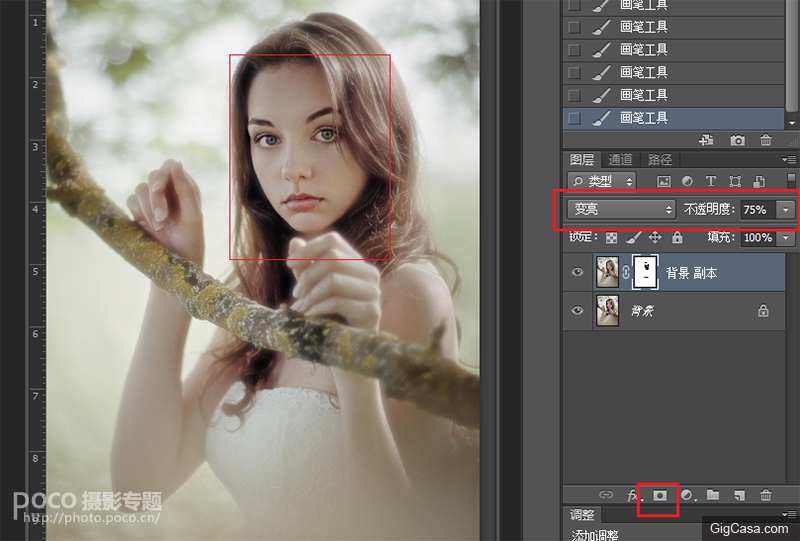Click the History panel vertical scrollbar
800x541 pixels.
click(792, 54)
